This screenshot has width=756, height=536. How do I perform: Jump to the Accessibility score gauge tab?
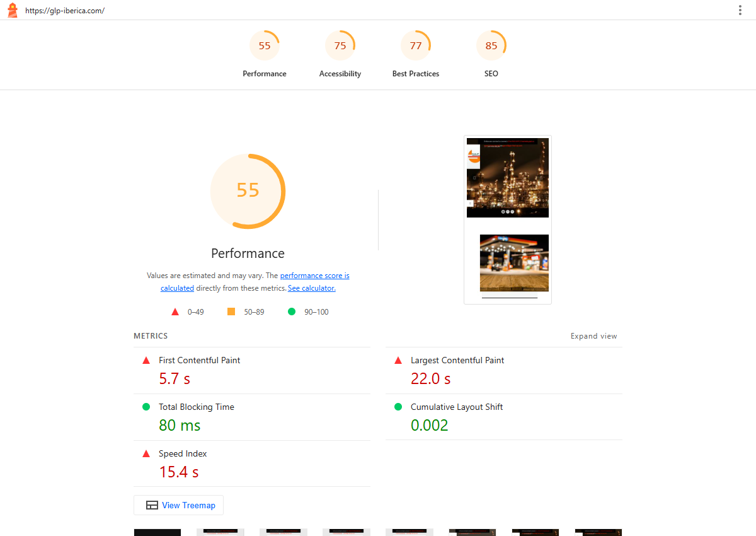(340, 54)
